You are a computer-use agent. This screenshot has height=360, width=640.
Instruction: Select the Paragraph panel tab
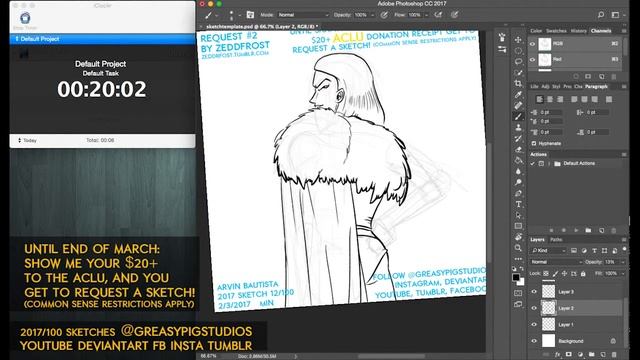point(596,87)
